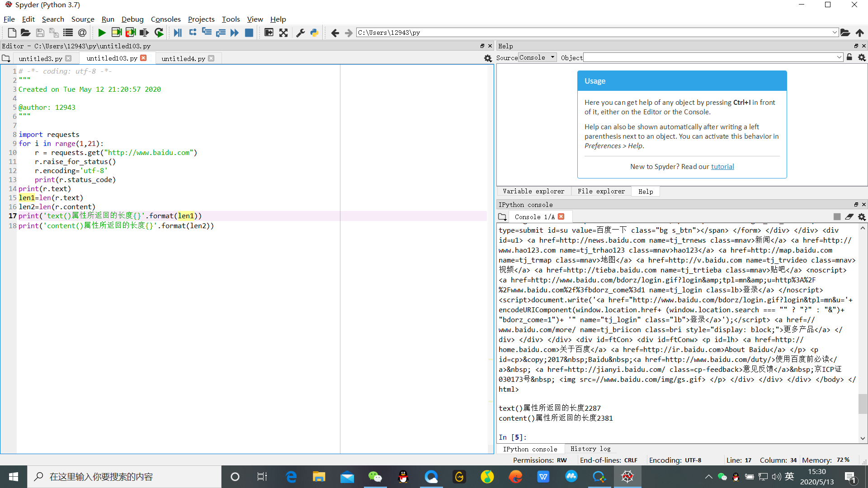Toggle the Help pane lock icon
This screenshot has height=488, width=868.
(x=849, y=57)
